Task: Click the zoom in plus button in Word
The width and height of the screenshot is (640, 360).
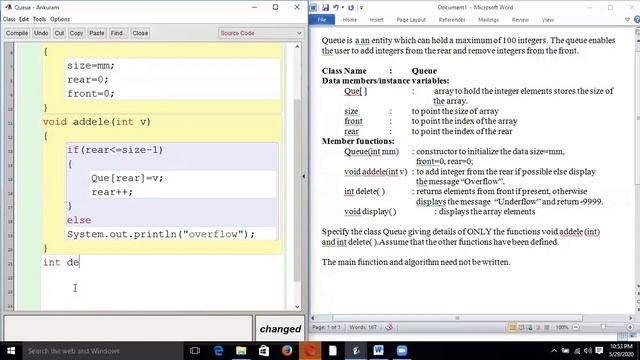Action: click(630, 327)
